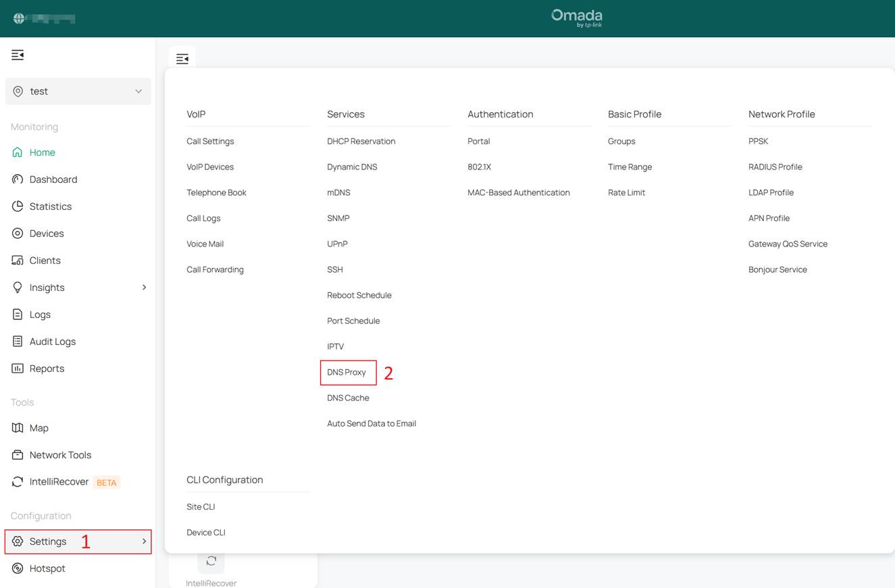Click the Audit Logs list icon
The image size is (895, 588).
18,342
